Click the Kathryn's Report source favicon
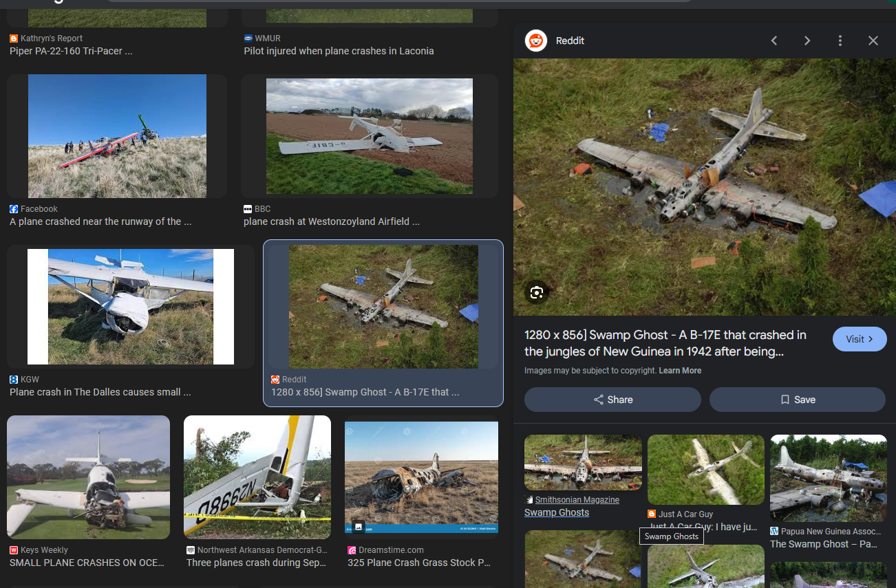Image resolution: width=896 pixels, height=588 pixels. click(14, 39)
